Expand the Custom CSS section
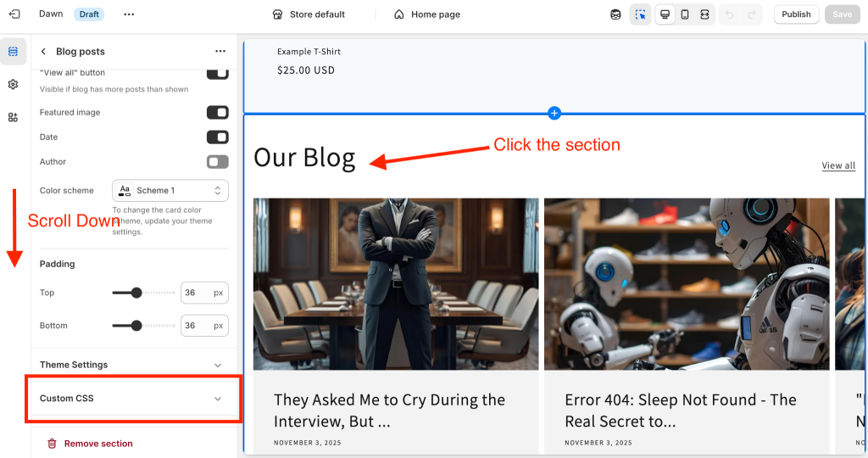 131,398
